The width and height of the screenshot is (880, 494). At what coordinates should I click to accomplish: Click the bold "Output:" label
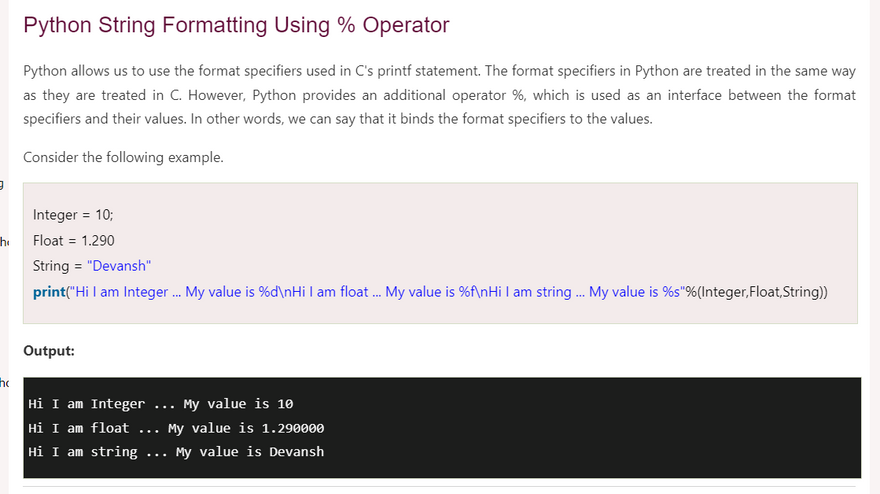(x=49, y=351)
